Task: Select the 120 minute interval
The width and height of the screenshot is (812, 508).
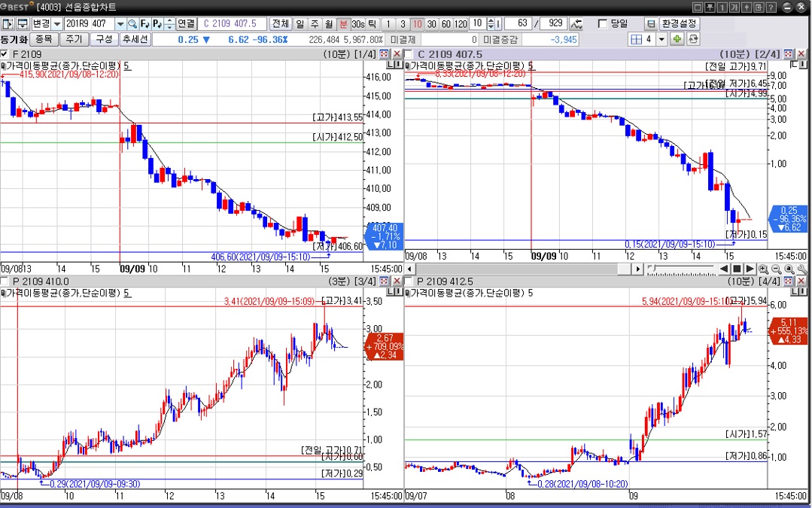Action: [x=461, y=24]
